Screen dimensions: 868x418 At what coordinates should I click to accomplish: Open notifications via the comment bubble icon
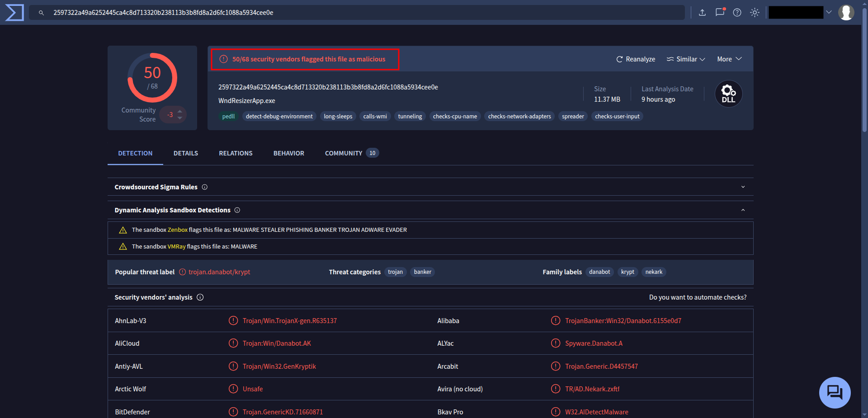(x=720, y=12)
